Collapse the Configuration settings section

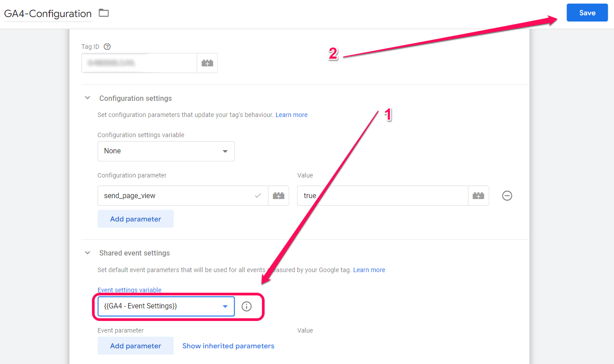[x=87, y=98]
